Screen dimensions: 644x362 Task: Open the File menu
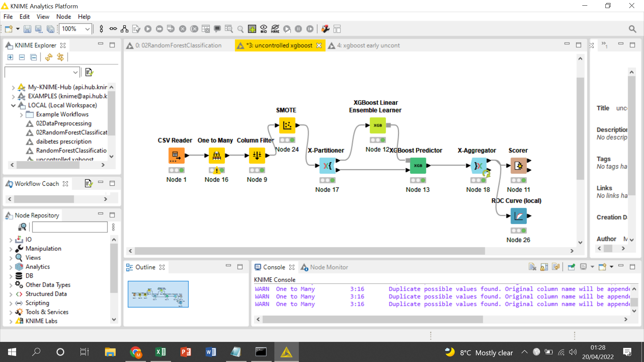[x=8, y=17]
